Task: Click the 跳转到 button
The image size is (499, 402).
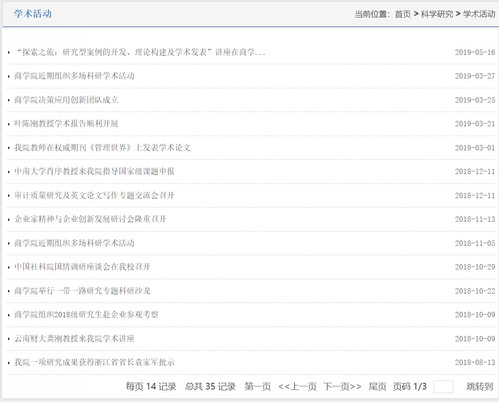Action: (x=480, y=386)
